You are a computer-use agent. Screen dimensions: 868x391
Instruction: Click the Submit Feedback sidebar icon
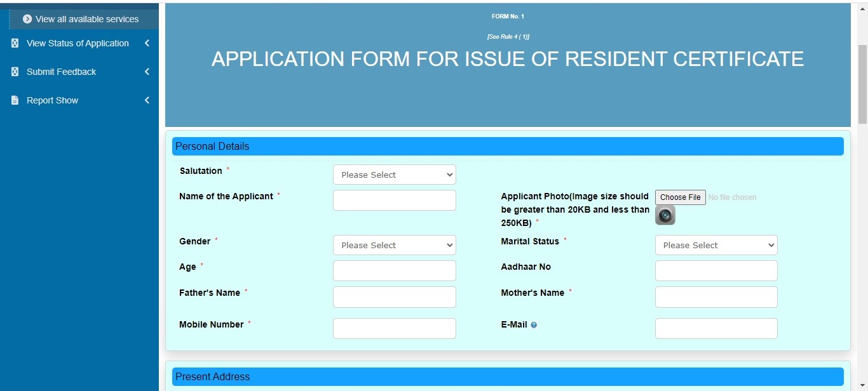15,71
